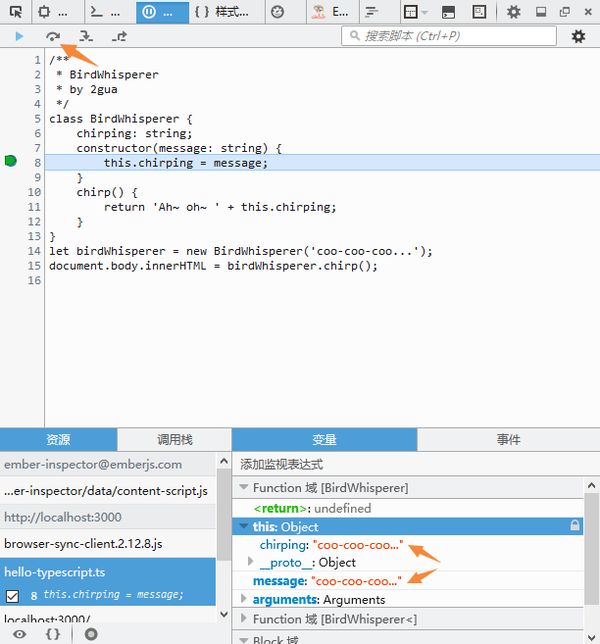Select browser-sync-client.2.12.8.js source

(108, 543)
